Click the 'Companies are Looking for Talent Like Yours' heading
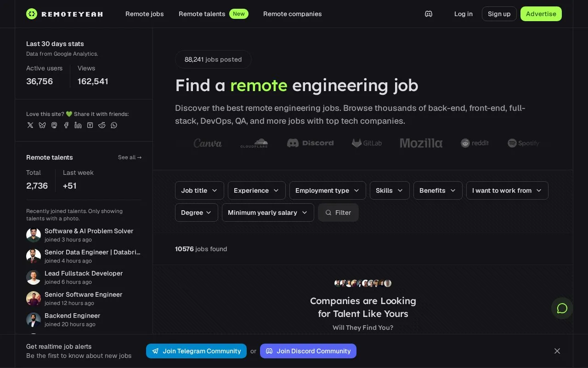 pos(363,307)
